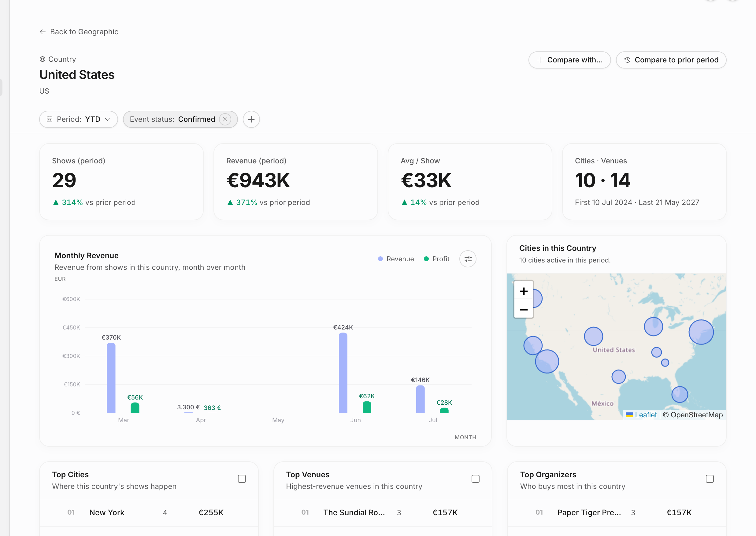Click the calendar icon in Period filter
This screenshot has height=536, width=756.
point(50,119)
